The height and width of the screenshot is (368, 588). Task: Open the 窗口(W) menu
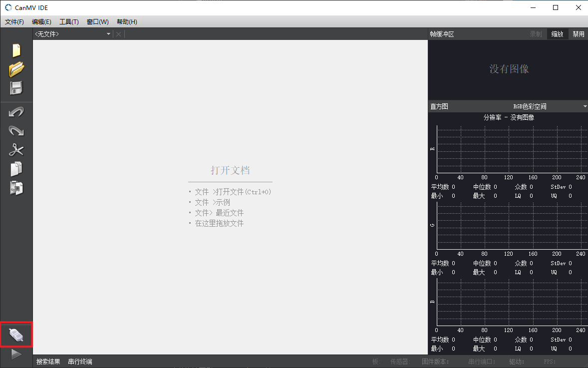pyautogui.click(x=97, y=22)
